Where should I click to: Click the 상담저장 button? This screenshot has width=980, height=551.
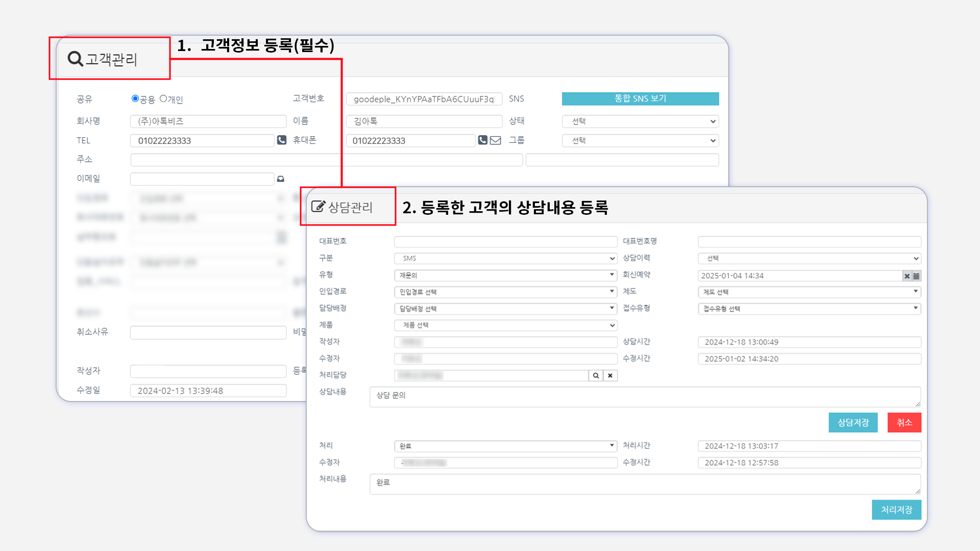pyautogui.click(x=853, y=422)
